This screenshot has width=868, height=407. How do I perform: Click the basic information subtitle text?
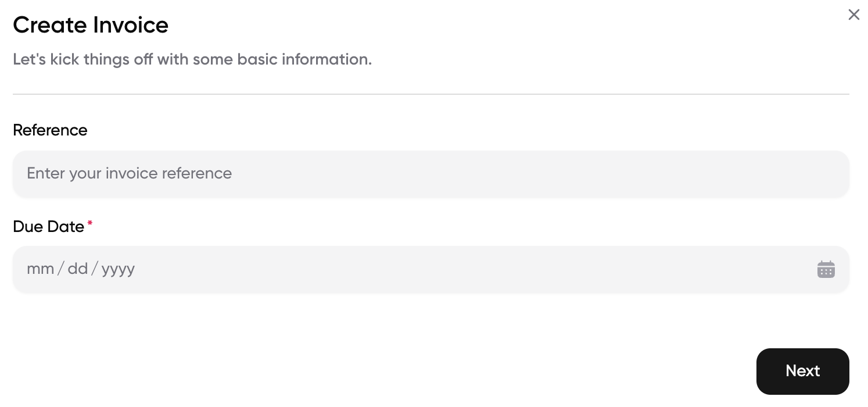click(192, 59)
